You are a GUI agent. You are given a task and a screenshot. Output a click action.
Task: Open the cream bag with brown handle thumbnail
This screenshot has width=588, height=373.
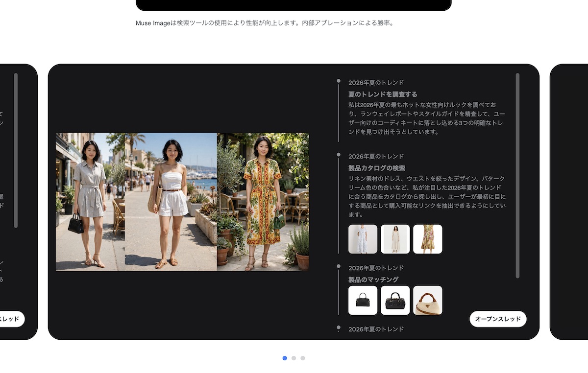coord(427,300)
